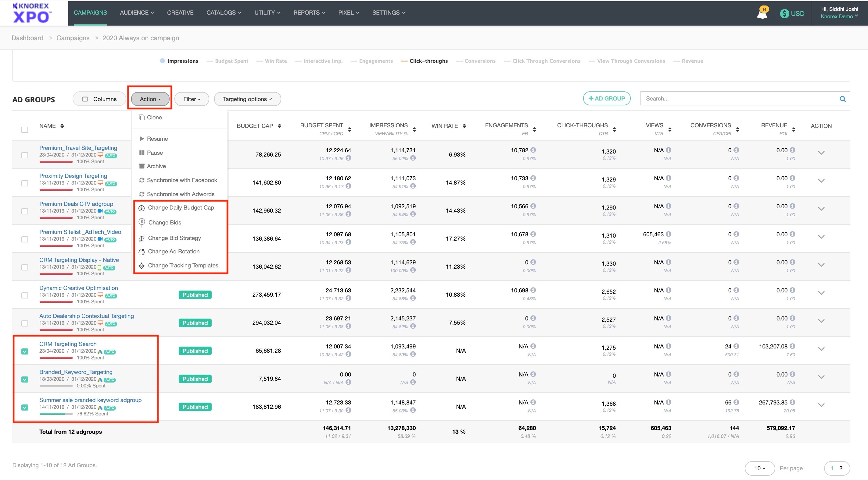Image resolution: width=868 pixels, height=480 pixels.
Task: Click info icon beside 103,207.08 revenue
Action: tap(792, 346)
